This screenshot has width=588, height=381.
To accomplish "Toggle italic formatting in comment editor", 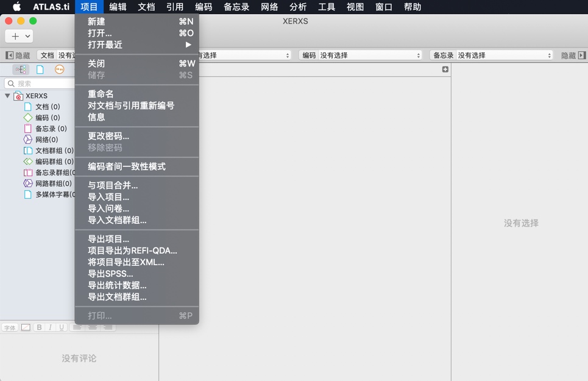I will point(50,327).
